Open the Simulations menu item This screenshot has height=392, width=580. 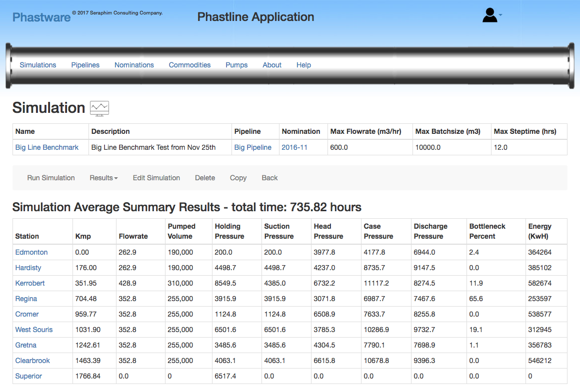pos(38,65)
